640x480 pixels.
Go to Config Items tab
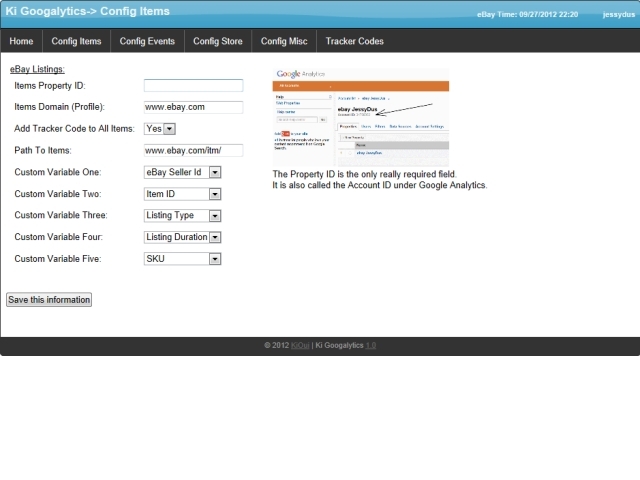[76, 41]
